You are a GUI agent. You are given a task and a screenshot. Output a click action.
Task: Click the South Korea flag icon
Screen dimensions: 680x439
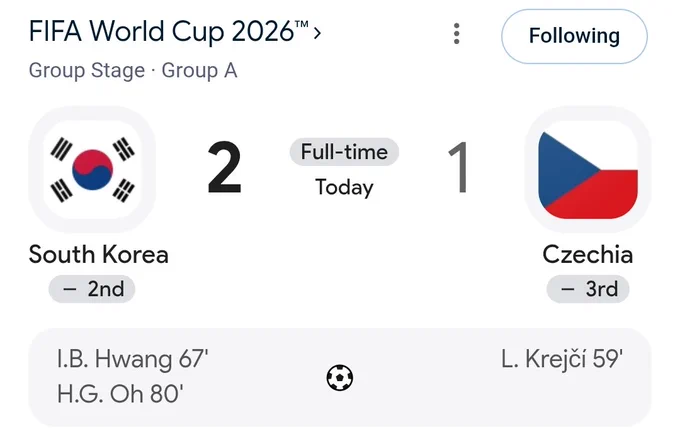coord(92,170)
